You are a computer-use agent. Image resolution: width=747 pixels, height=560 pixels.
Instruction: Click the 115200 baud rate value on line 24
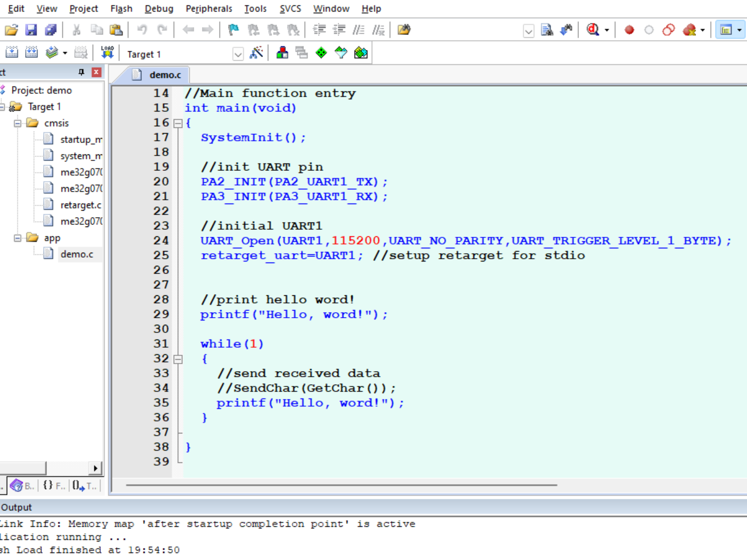coord(355,241)
